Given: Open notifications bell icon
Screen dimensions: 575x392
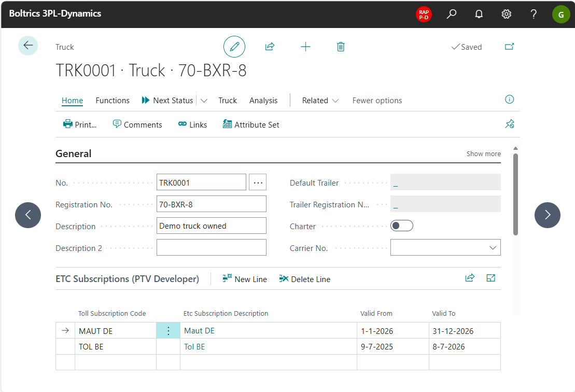Looking at the screenshot, I should tap(479, 14).
